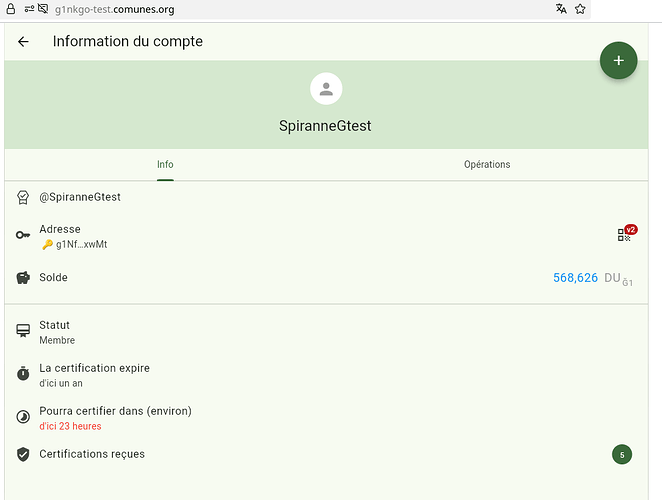Select the Info tab
662x500 pixels.
pos(165,164)
